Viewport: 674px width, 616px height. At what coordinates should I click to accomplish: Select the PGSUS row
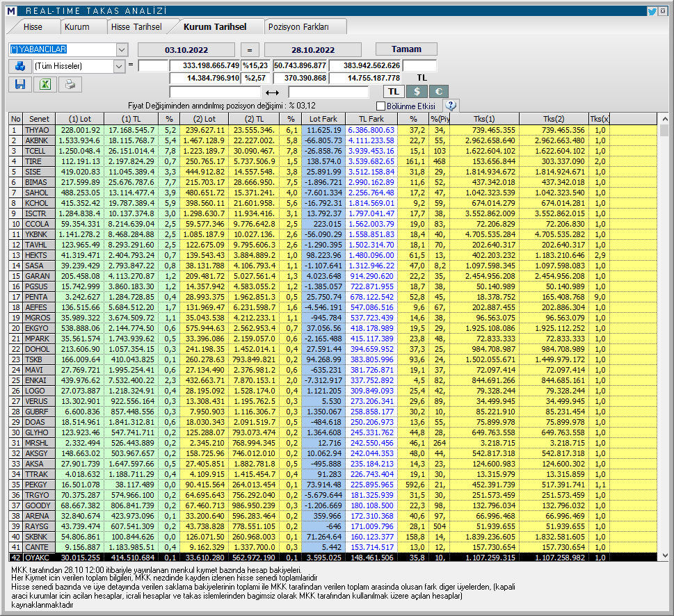tap(332, 286)
